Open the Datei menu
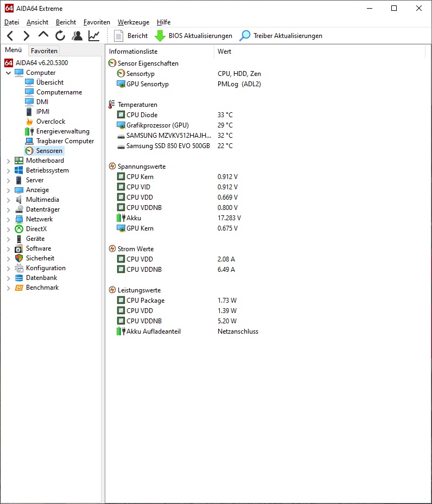The height and width of the screenshot is (504, 432). [x=11, y=22]
